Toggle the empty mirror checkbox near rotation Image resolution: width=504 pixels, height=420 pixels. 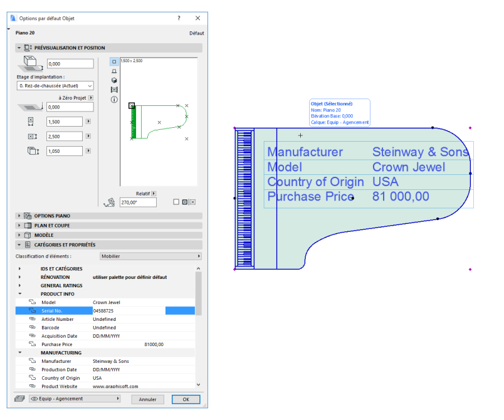(176, 202)
